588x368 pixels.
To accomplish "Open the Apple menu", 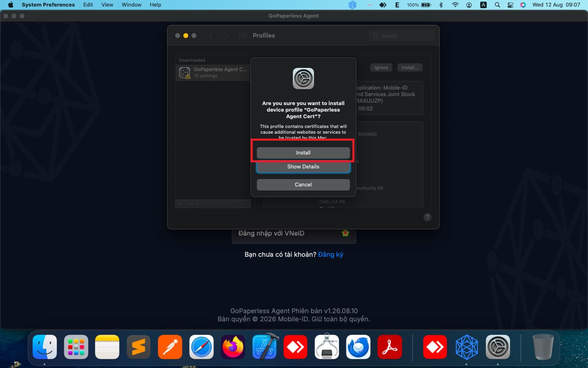I will pyautogui.click(x=11, y=5).
